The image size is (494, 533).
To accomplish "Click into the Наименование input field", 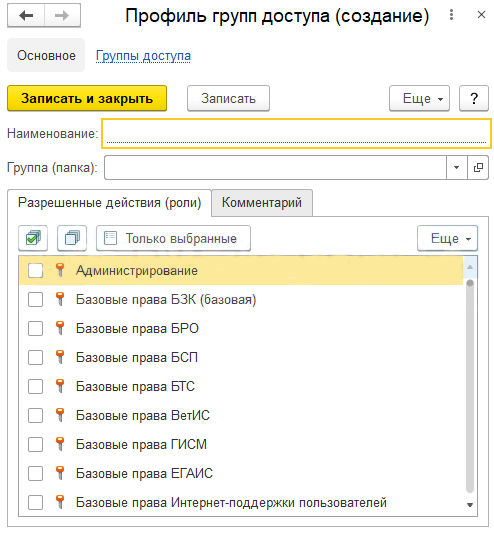I will pos(296,133).
